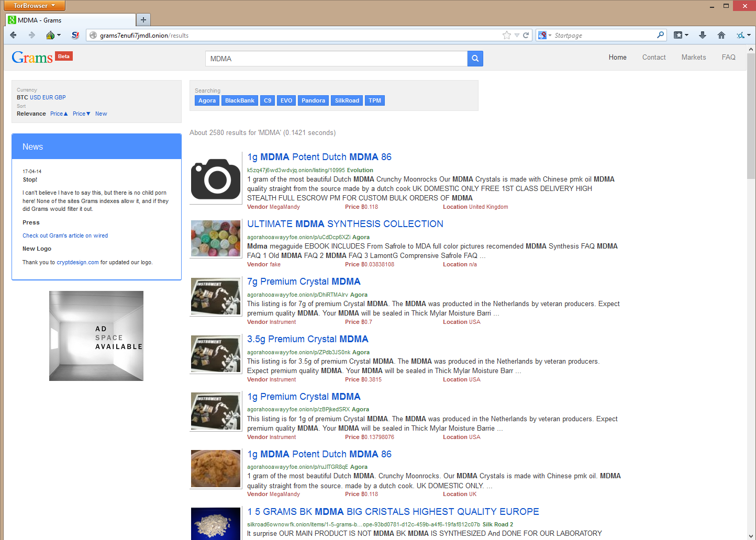The image size is (756, 540).
Task: Click vendor name fake
Action: [275, 264]
